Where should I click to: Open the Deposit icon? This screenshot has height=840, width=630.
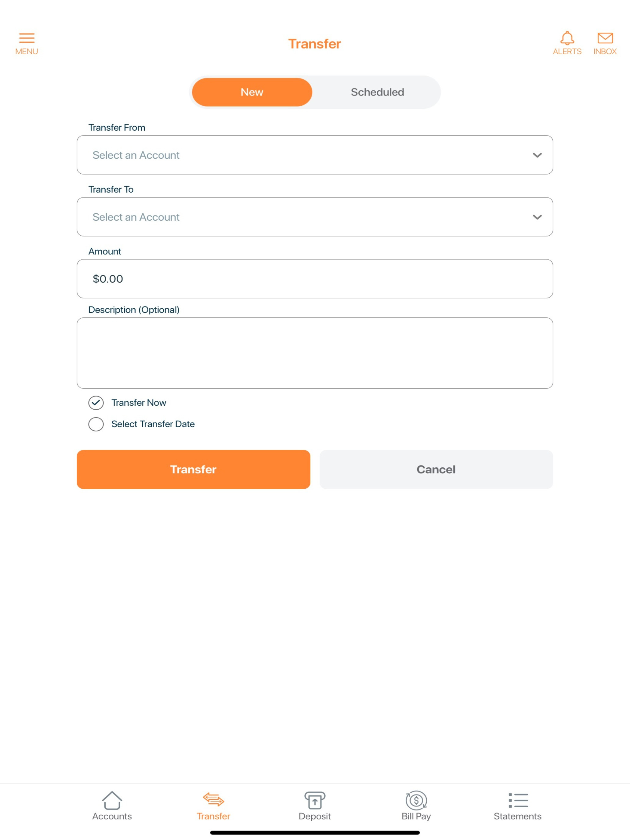pos(315,800)
